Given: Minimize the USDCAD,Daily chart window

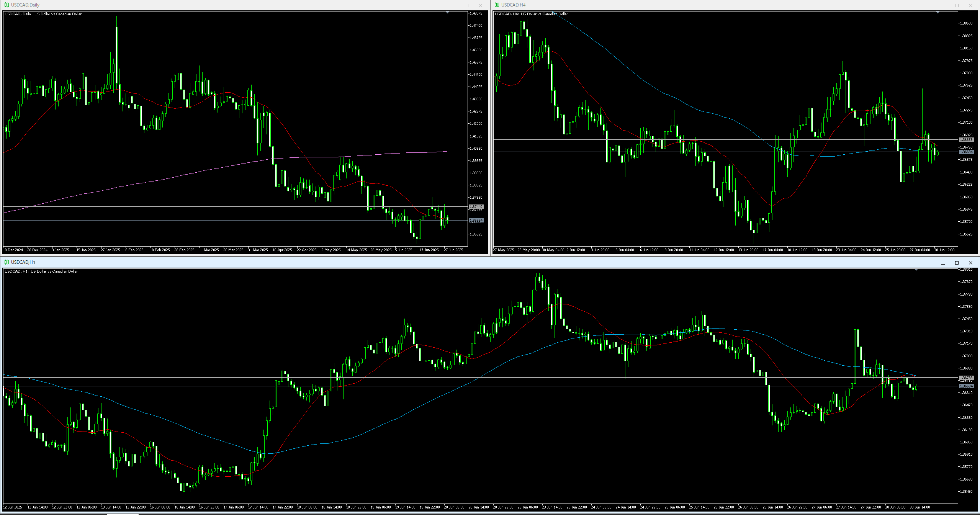Looking at the screenshot, I should (x=453, y=5).
